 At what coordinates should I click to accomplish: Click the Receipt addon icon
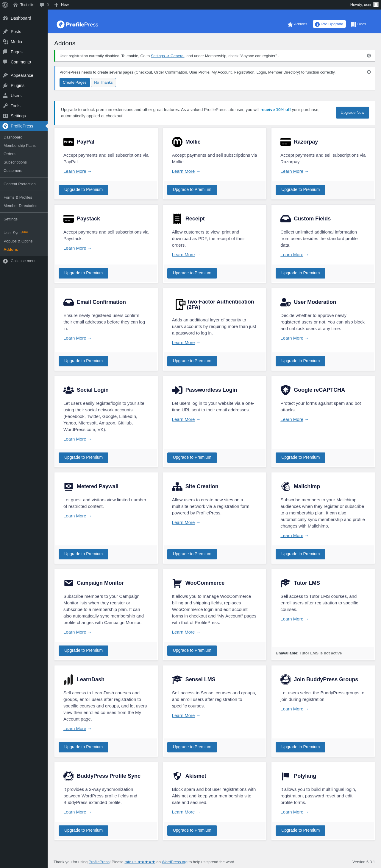coord(177,219)
